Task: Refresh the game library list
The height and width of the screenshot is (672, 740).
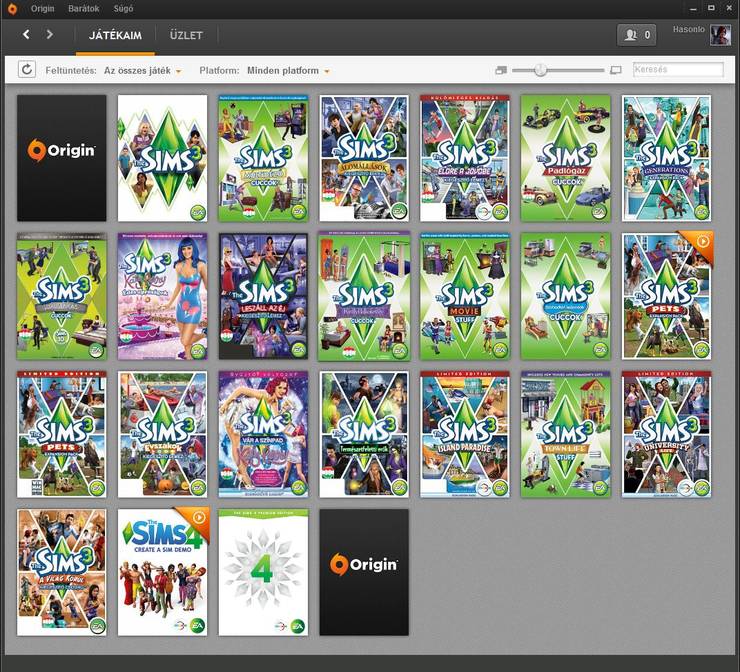Action: click(27, 70)
